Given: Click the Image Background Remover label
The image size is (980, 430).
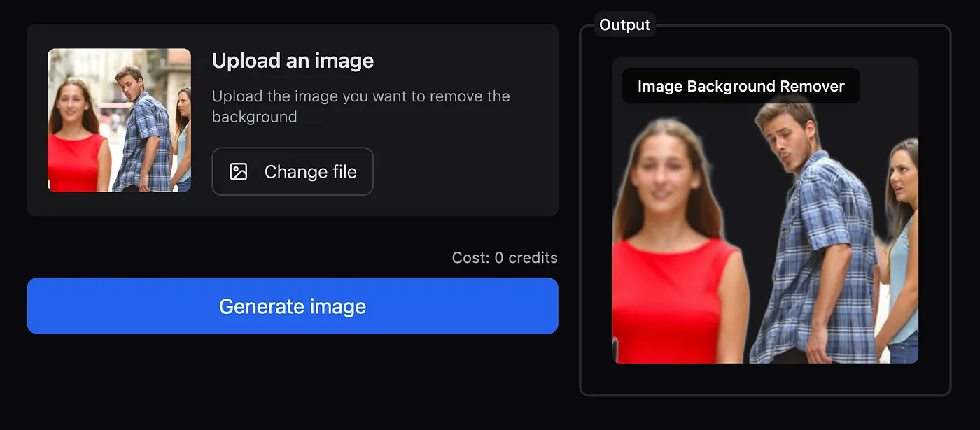Looking at the screenshot, I should [741, 86].
